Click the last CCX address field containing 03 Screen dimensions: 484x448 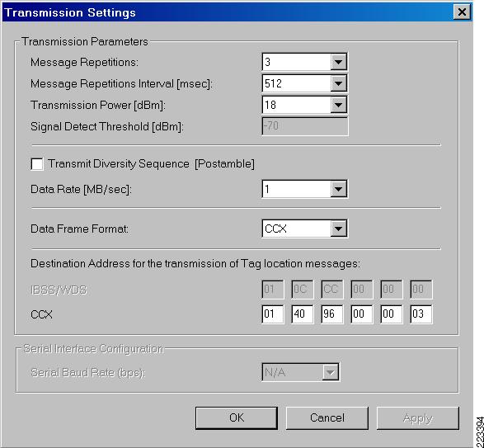point(421,314)
